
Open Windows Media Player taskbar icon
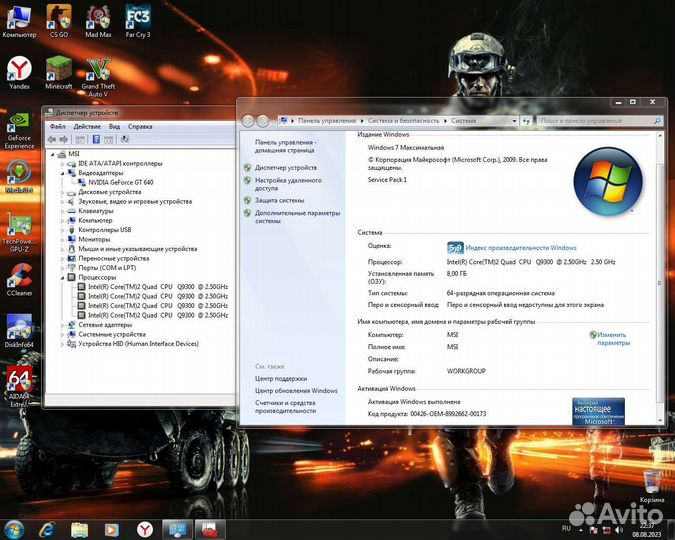tap(111, 529)
